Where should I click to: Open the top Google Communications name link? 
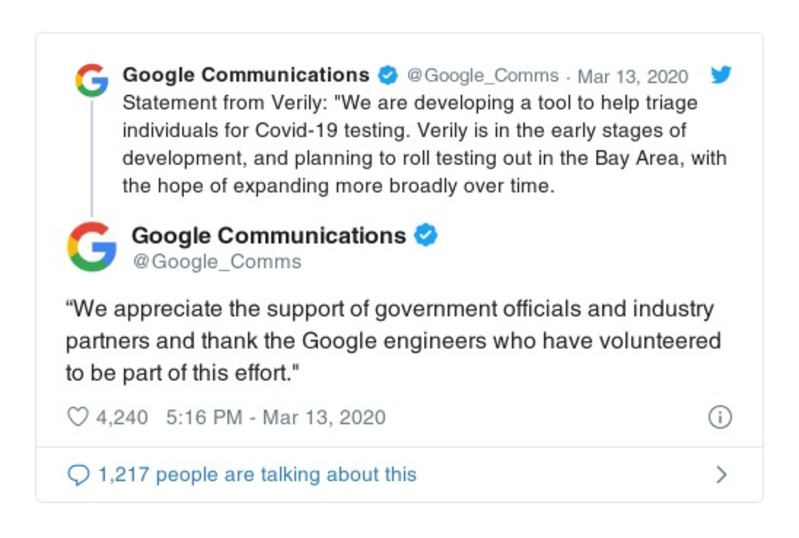(x=246, y=75)
